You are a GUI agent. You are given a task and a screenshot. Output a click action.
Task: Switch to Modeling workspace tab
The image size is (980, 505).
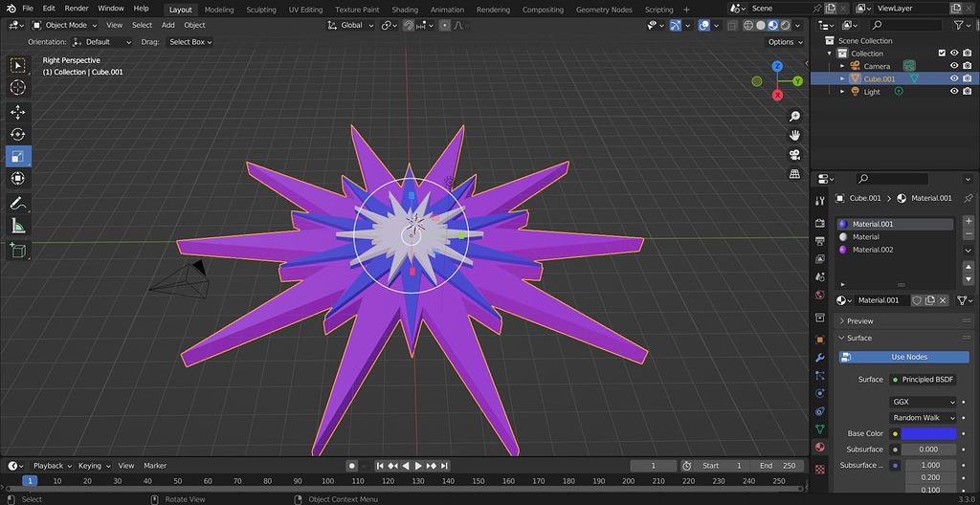point(219,10)
